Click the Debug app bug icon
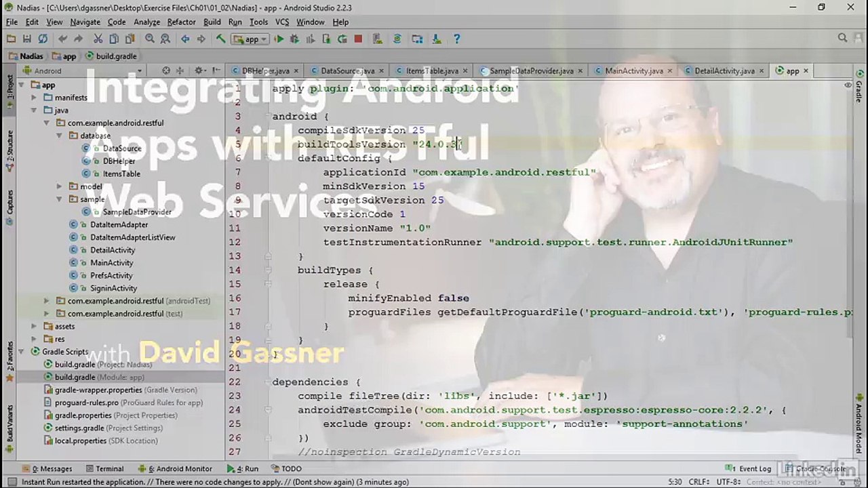This screenshot has height=488, width=868. click(294, 39)
